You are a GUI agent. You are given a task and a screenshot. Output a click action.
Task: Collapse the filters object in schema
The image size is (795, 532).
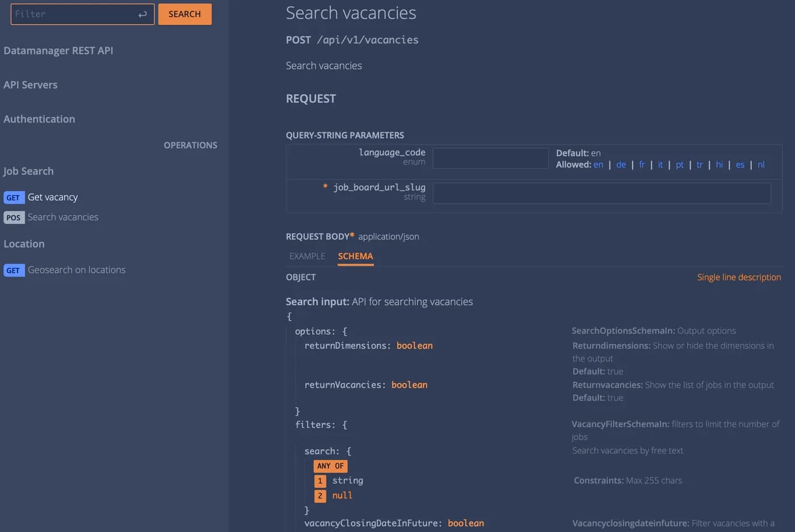[321, 425]
